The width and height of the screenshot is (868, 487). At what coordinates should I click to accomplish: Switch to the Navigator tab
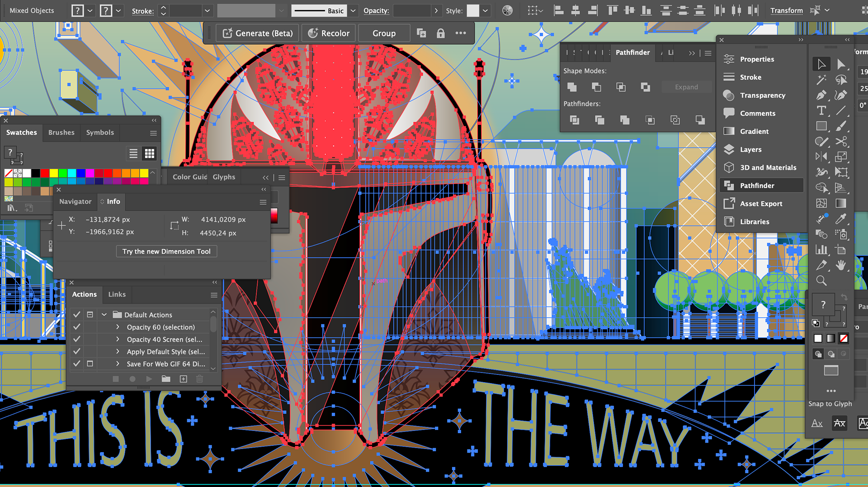75,201
